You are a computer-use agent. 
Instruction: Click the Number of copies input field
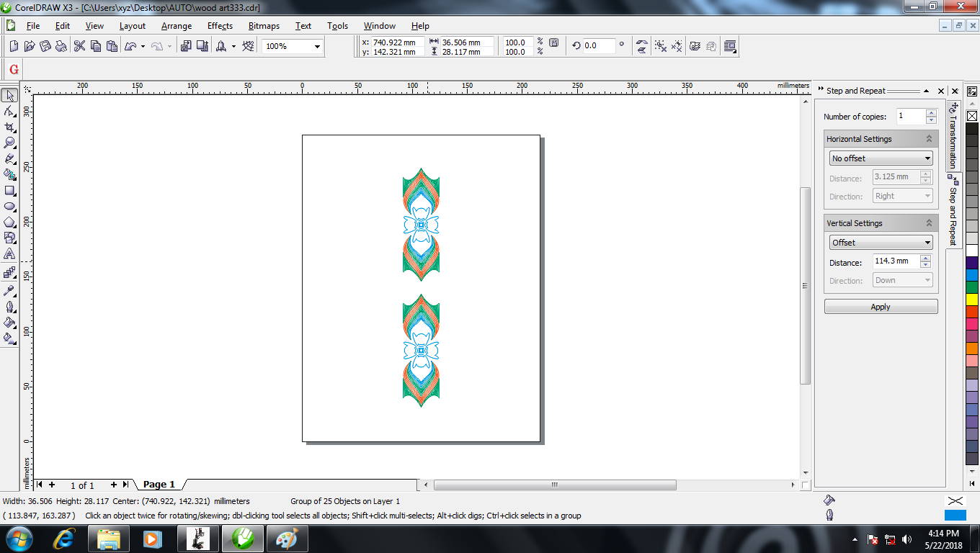pos(911,116)
